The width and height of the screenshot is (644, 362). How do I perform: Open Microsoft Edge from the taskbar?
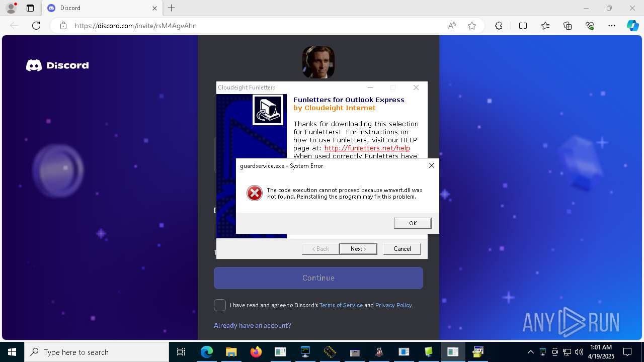(x=207, y=352)
